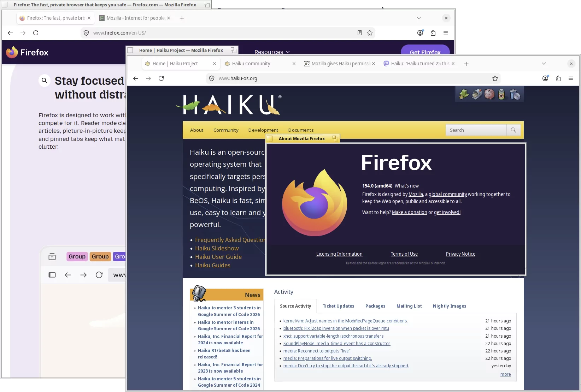Open extensions icon in the Firefox.com window
The image size is (581, 392).
point(433,33)
